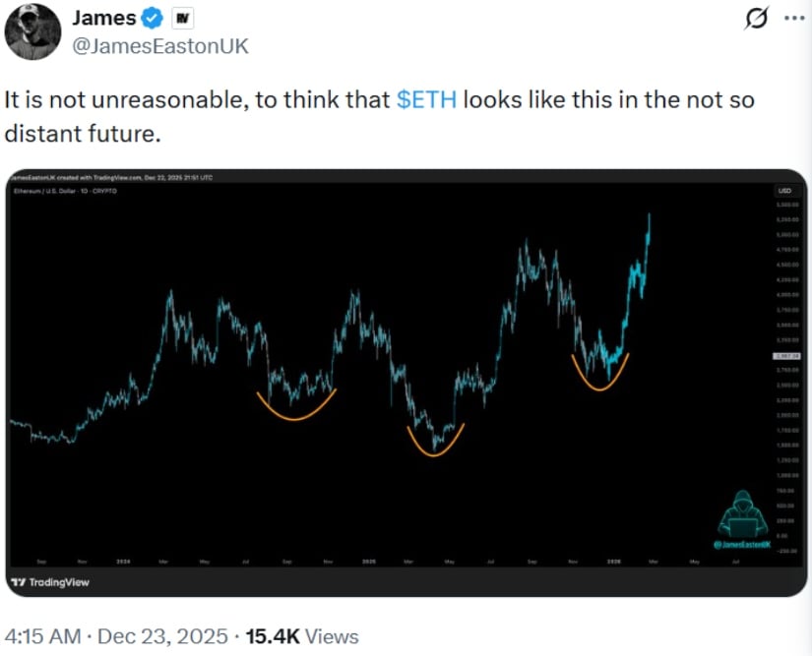Click the display name James
This screenshot has width=812, height=656.
[104, 18]
